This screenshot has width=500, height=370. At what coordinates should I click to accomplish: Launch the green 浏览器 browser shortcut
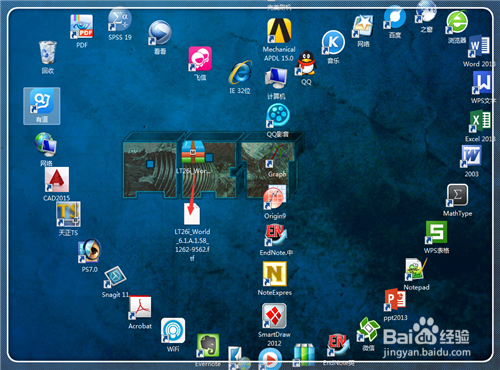click(457, 22)
